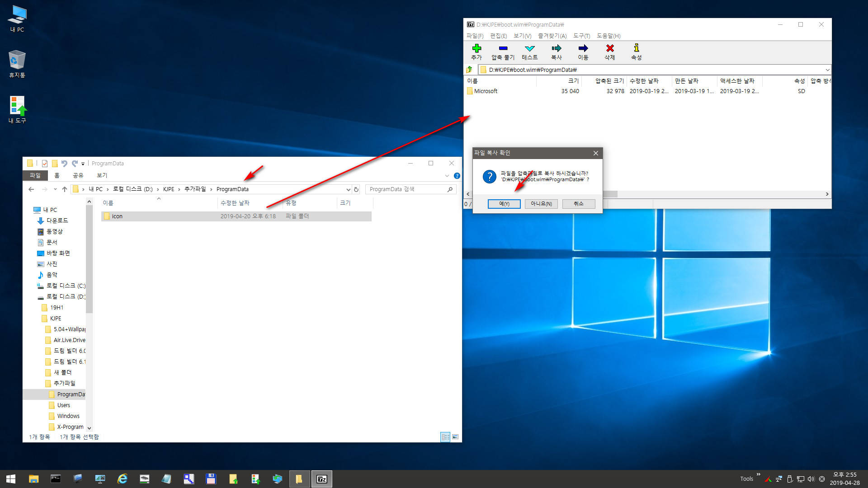Click the Explorer undo quick-access icon
Screen dimensions: 868x488
64,164
